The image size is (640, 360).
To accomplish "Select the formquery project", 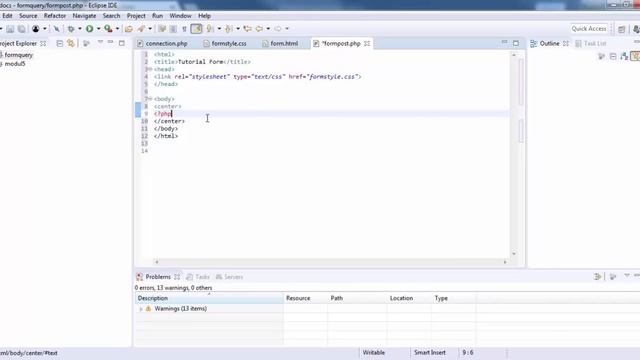I will (18, 55).
